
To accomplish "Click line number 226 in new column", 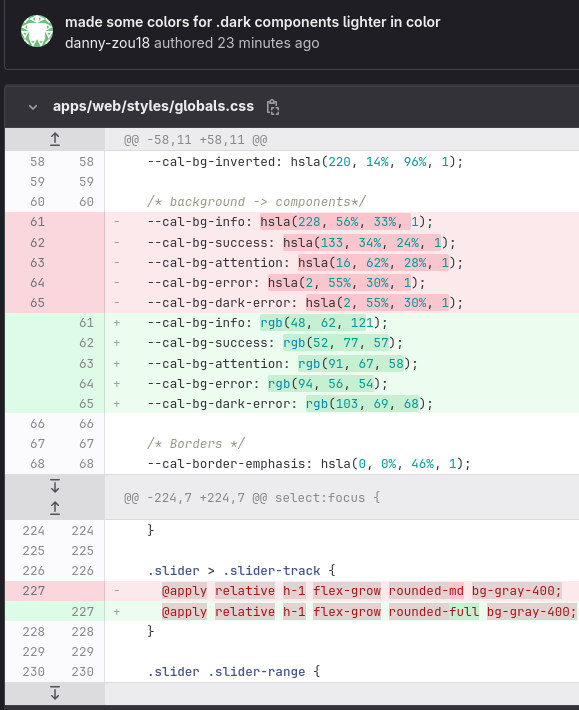I will tap(82, 571).
